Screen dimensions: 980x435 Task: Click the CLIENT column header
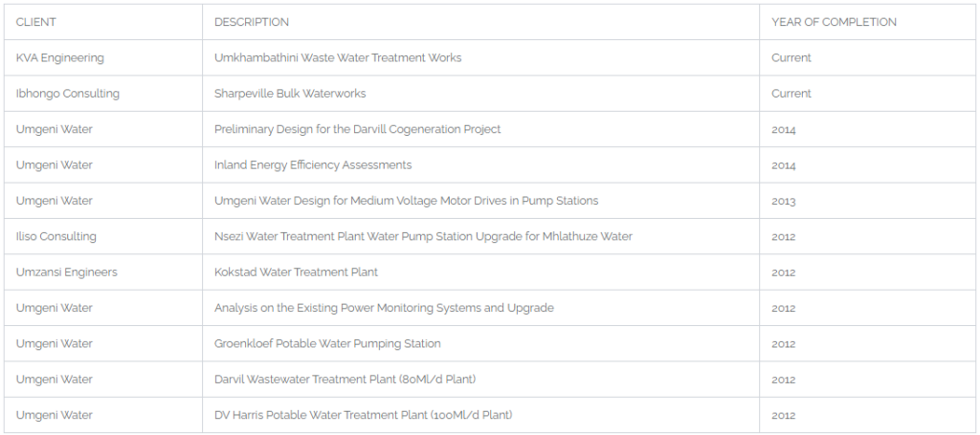(x=35, y=22)
